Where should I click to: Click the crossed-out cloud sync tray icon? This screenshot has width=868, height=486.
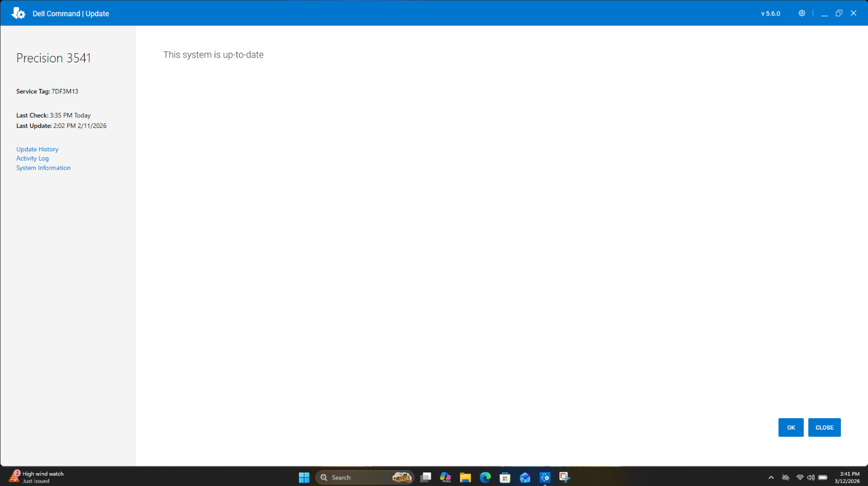click(786, 477)
